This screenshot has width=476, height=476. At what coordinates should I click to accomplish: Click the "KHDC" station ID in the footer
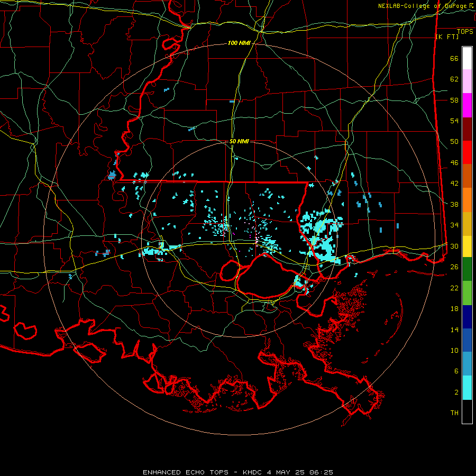[252, 472]
